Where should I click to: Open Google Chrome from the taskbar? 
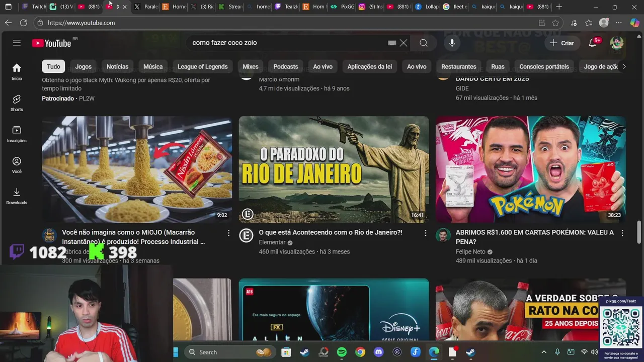(x=360, y=352)
